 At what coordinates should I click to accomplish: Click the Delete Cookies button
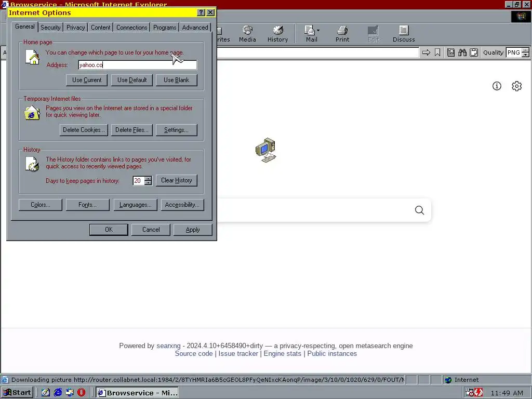pos(84,130)
